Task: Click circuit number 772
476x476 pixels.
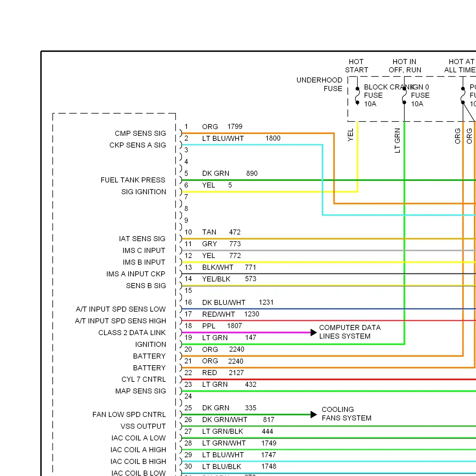Action: [x=235, y=255]
